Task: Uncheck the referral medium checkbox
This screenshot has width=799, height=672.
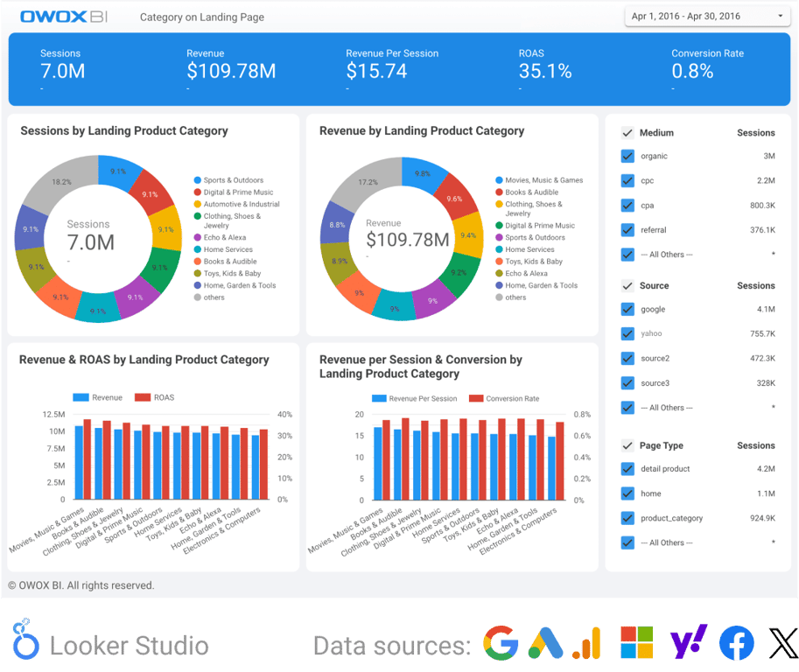Action: pyautogui.click(x=627, y=230)
